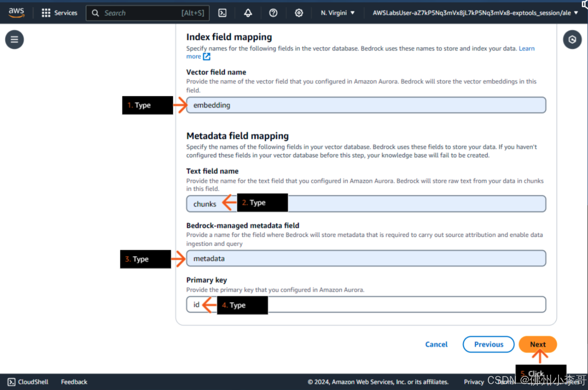Click into the top Search box

tap(148, 13)
